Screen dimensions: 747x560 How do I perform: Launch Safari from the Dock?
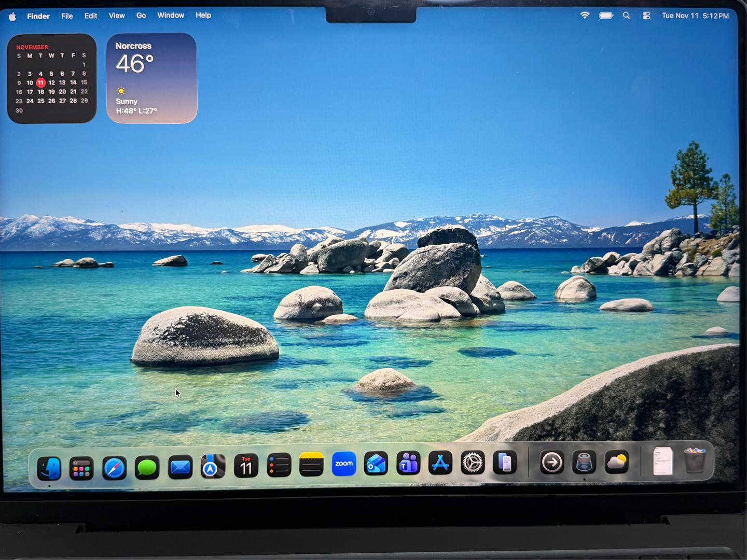[x=114, y=468]
